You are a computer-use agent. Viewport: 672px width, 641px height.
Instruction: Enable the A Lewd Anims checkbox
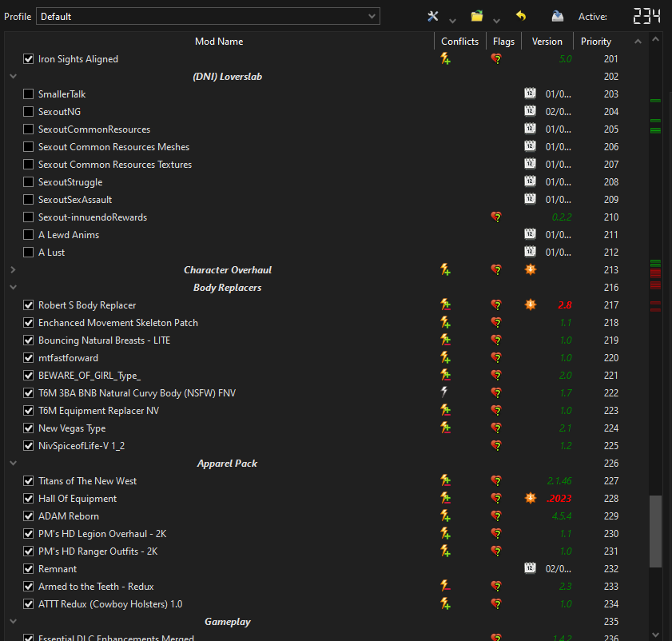click(28, 234)
